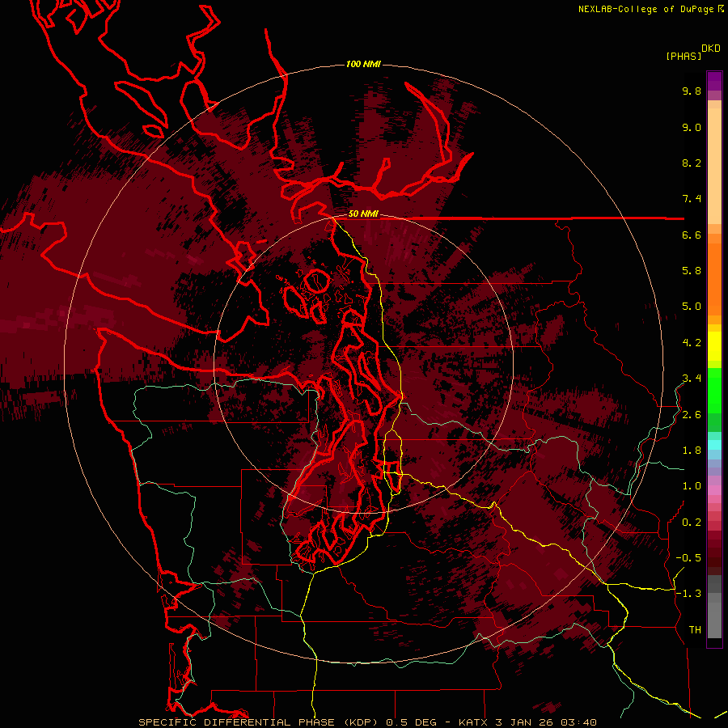Pick the purple top color bar segment
Screen dimensions: 728x728
click(714, 81)
